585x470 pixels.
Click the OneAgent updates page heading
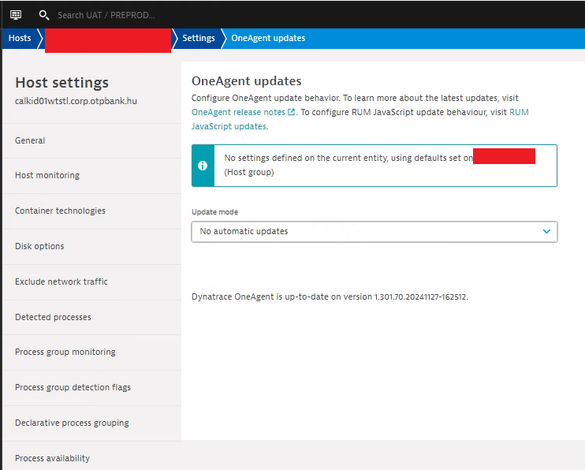[x=246, y=81]
